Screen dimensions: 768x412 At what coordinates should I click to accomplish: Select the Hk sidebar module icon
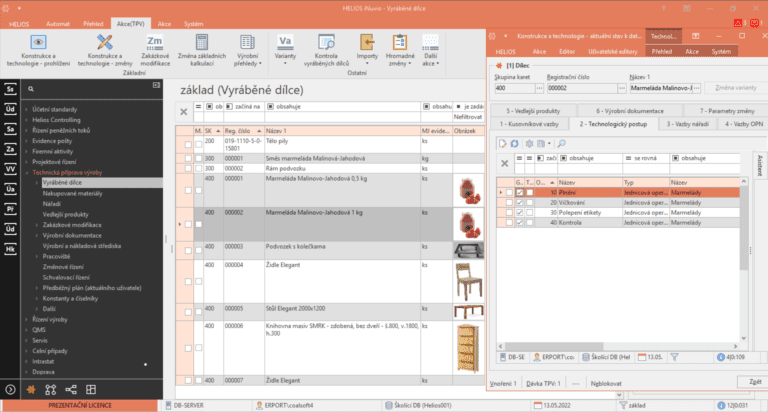click(10, 249)
